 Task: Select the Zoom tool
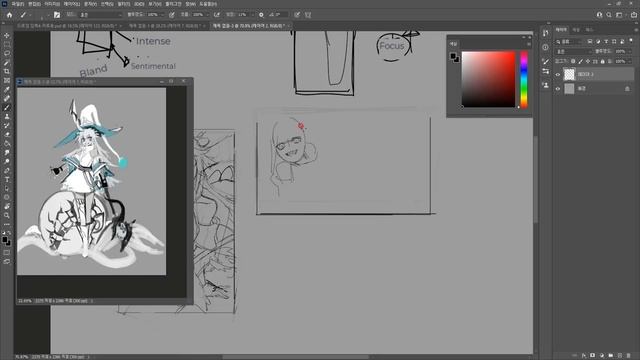click(x=7, y=215)
